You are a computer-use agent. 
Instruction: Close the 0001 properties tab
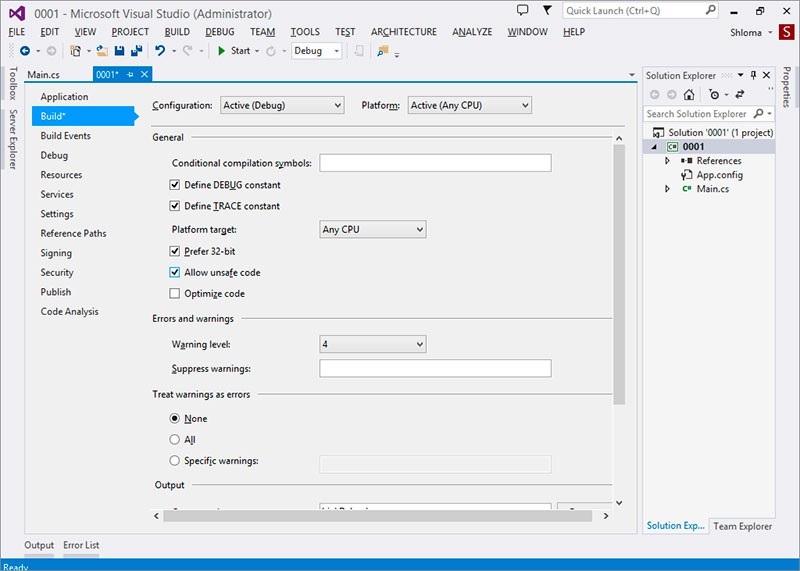(x=145, y=75)
